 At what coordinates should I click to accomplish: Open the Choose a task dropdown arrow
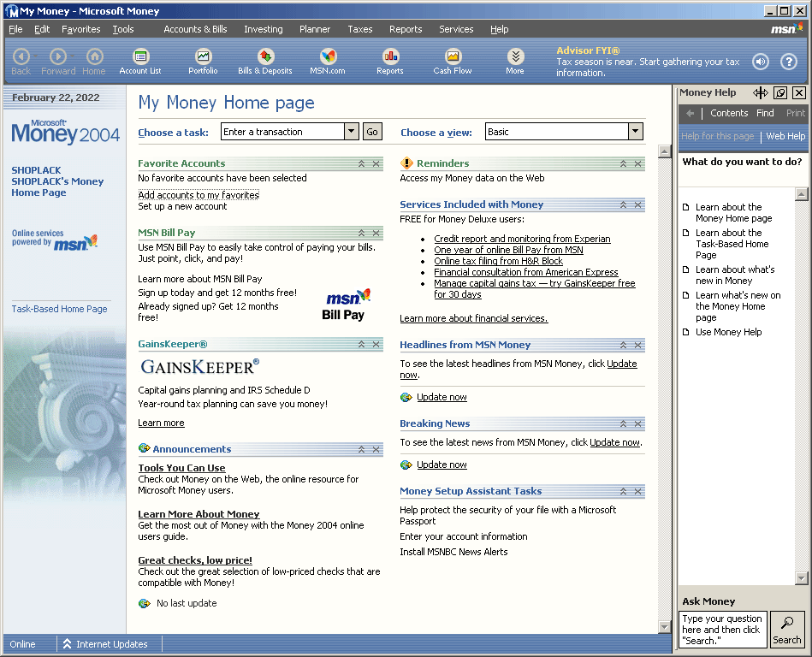pyautogui.click(x=352, y=132)
